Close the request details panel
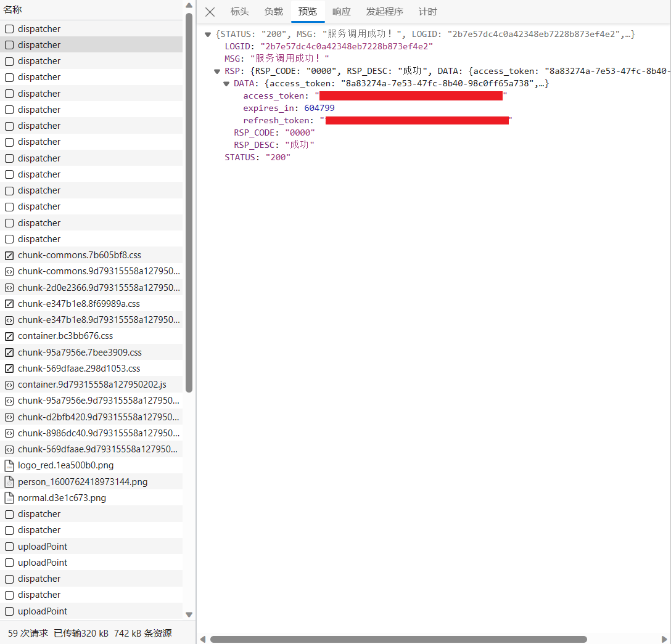 point(210,12)
